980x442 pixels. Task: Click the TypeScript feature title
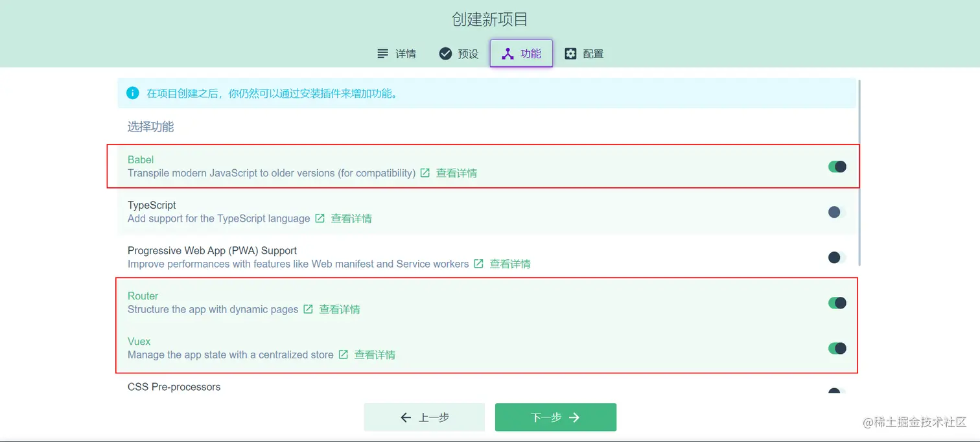(152, 205)
